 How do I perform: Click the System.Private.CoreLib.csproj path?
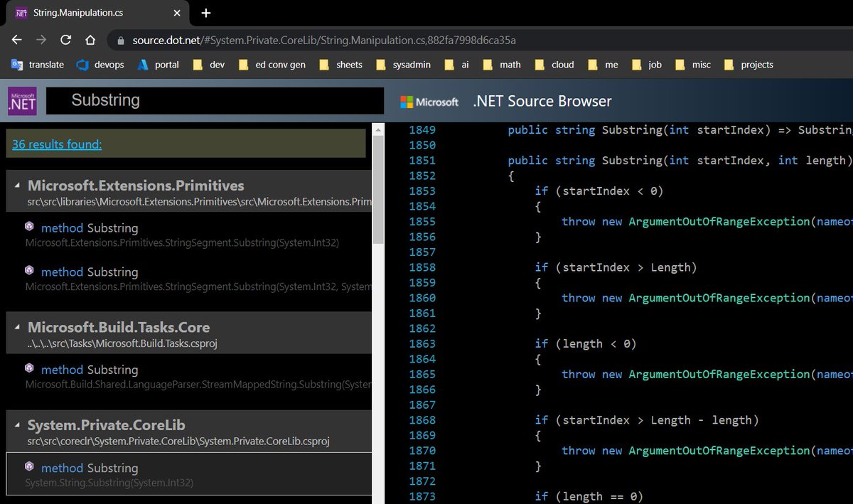point(178,441)
